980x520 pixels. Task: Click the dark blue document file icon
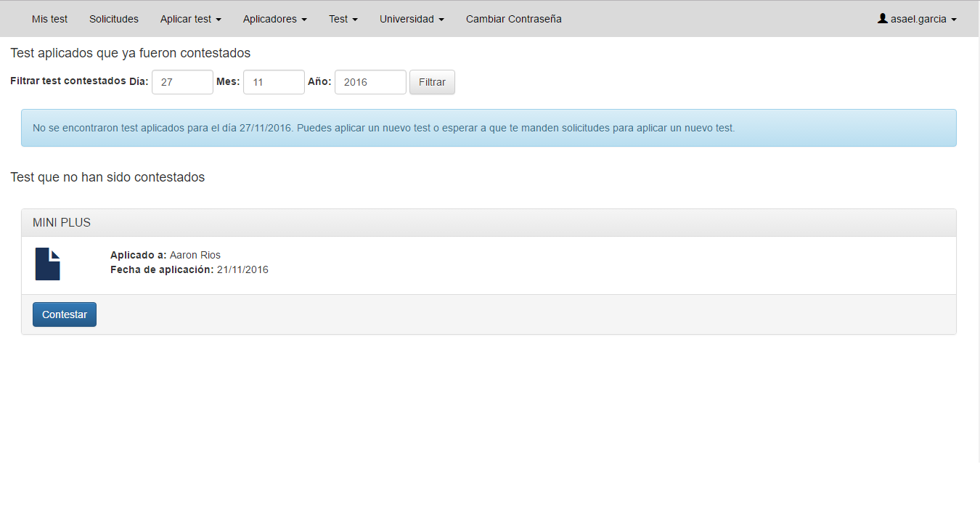tap(48, 264)
